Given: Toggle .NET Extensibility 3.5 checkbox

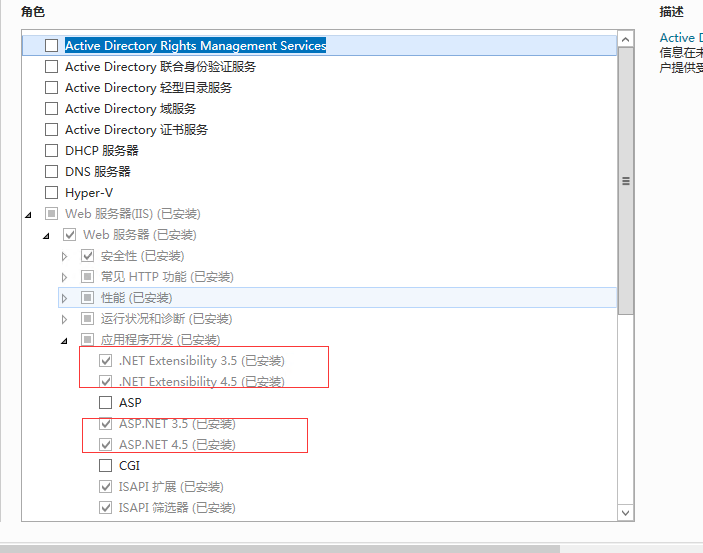Looking at the screenshot, I should (x=105, y=361).
